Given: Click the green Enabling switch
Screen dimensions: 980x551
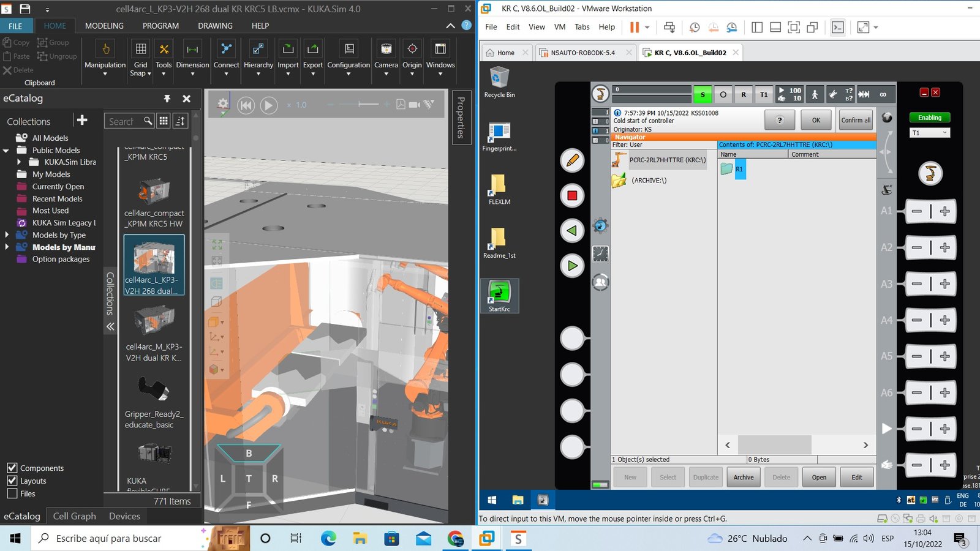Looking at the screenshot, I should click(x=930, y=118).
